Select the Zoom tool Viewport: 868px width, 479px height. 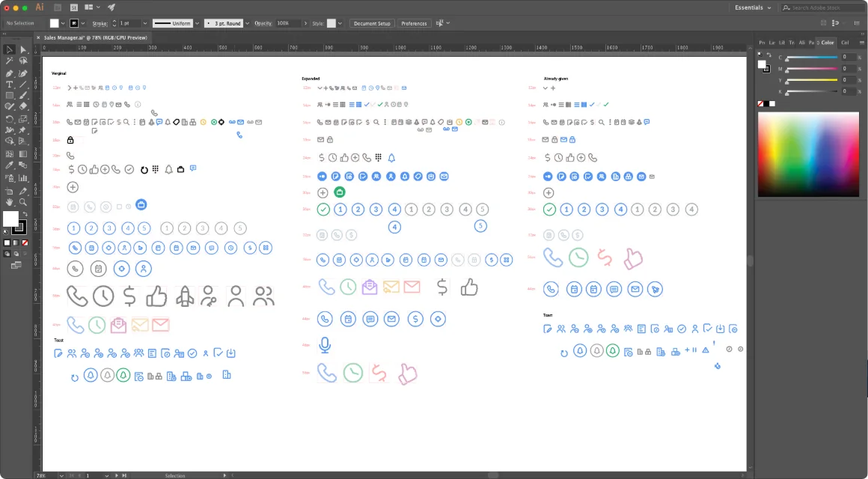click(x=23, y=203)
